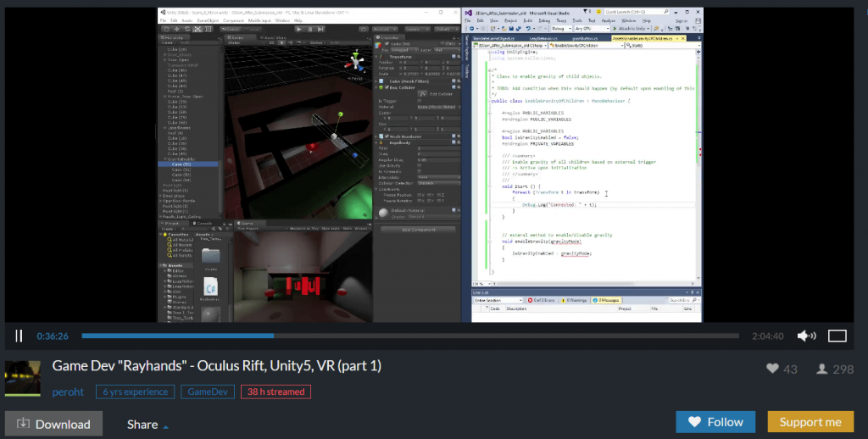Toggle the Is Trigger checkbox
868x439 pixels.
(419, 101)
